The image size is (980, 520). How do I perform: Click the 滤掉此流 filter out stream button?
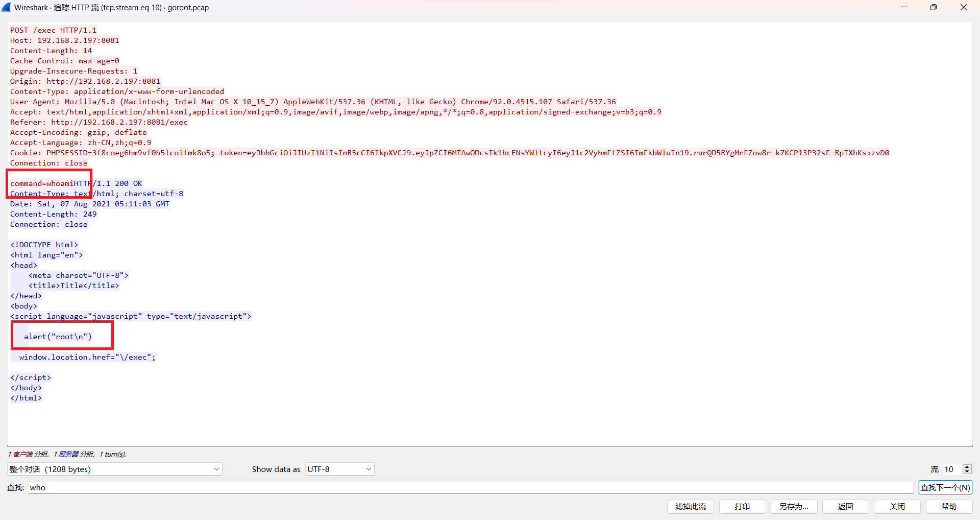click(x=690, y=507)
